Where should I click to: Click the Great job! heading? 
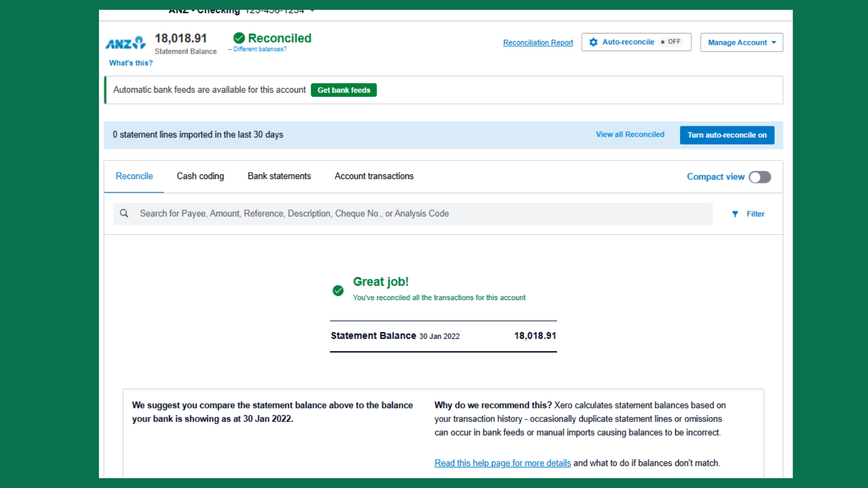click(x=381, y=282)
